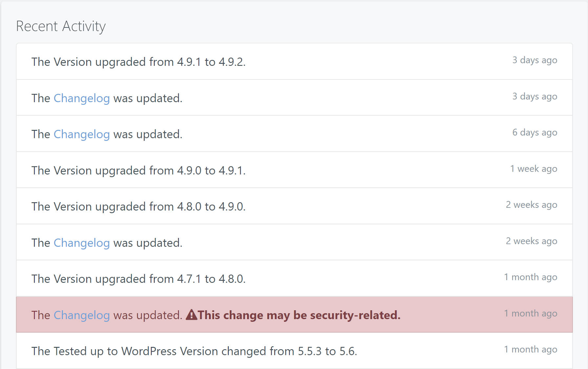Screen dimensions: 588x369
Task: Click the 1 month ago timestamp on the bottom row
Action: point(531,349)
